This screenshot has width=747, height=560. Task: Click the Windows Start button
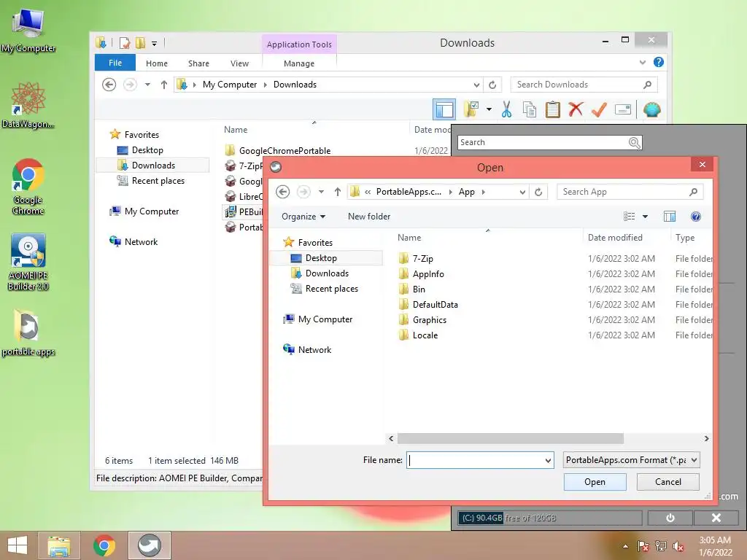tap(18, 545)
